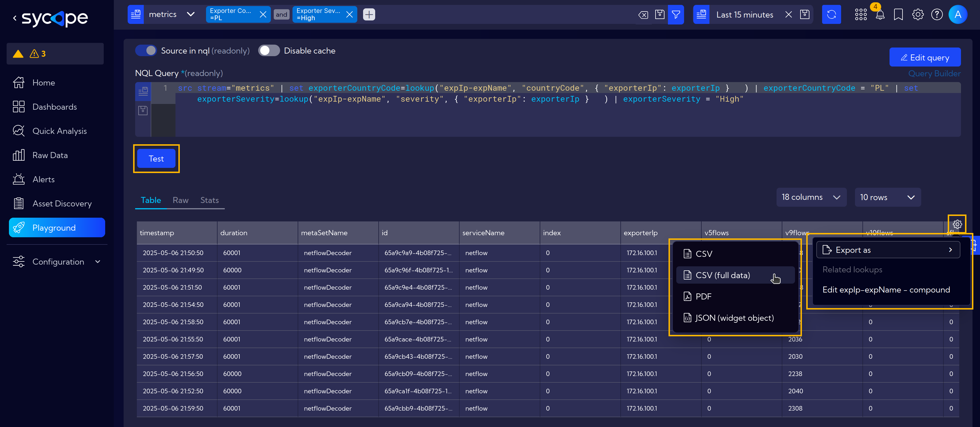980x427 pixels.
Task: Sort by the duration column header
Action: (257, 233)
